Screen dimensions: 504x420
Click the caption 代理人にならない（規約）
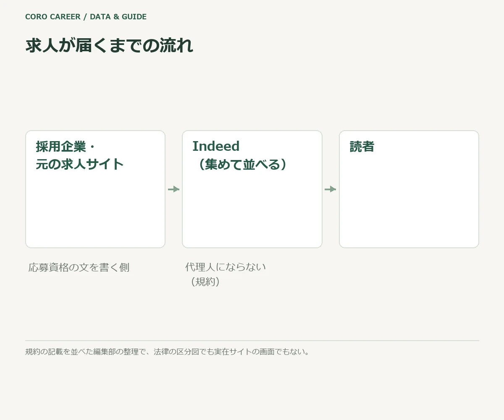pos(226,274)
